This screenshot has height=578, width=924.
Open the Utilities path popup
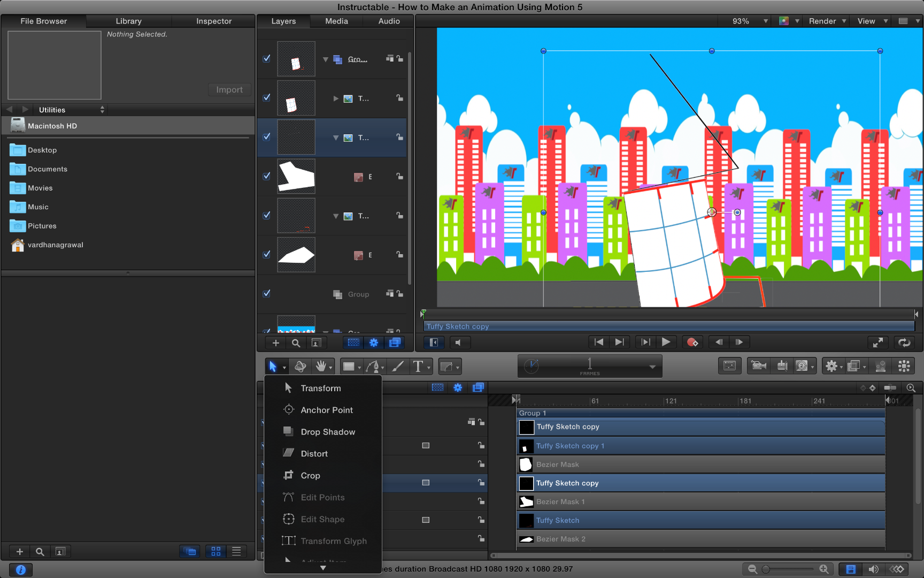(x=72, y=110)
